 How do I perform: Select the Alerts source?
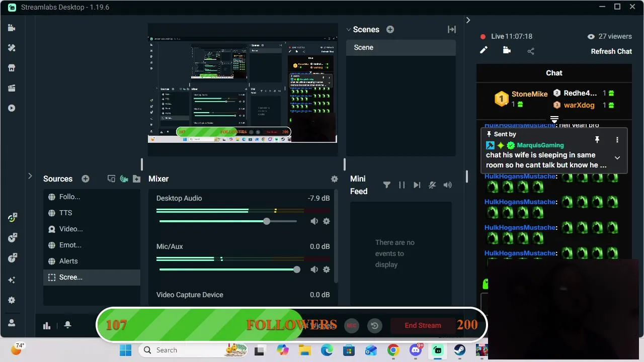pos(92,261)
